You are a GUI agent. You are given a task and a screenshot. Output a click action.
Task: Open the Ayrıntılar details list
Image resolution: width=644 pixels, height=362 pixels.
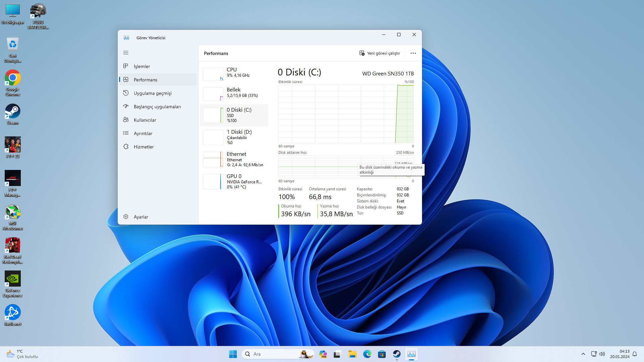pos(143,133)
